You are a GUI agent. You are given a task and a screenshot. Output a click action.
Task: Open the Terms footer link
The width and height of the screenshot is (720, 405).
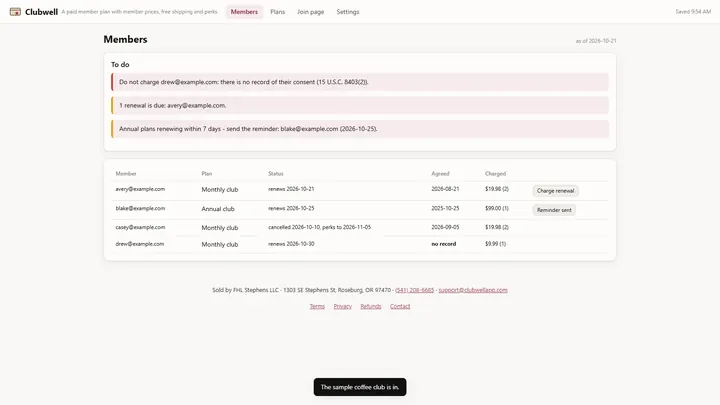[x=317, y=306]
